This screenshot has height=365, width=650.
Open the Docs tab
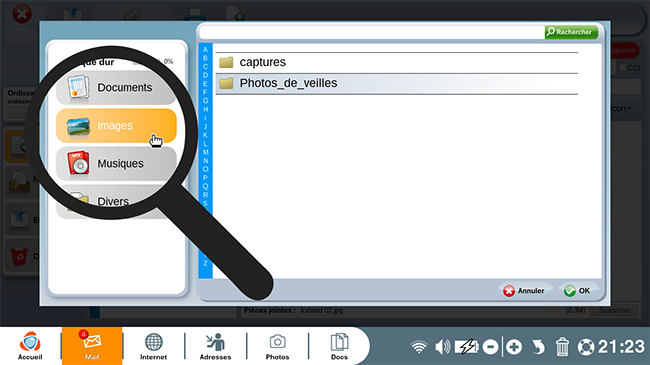click(339, 346)
